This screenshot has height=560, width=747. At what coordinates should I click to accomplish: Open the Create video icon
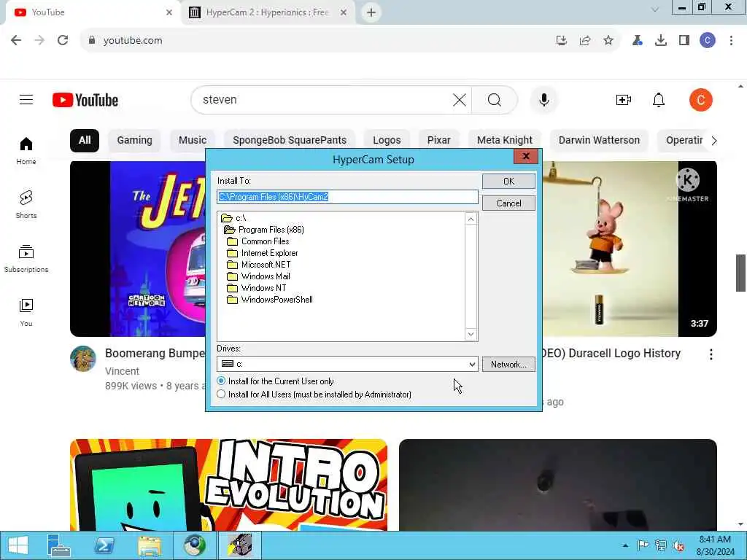[x=624, y=100]
